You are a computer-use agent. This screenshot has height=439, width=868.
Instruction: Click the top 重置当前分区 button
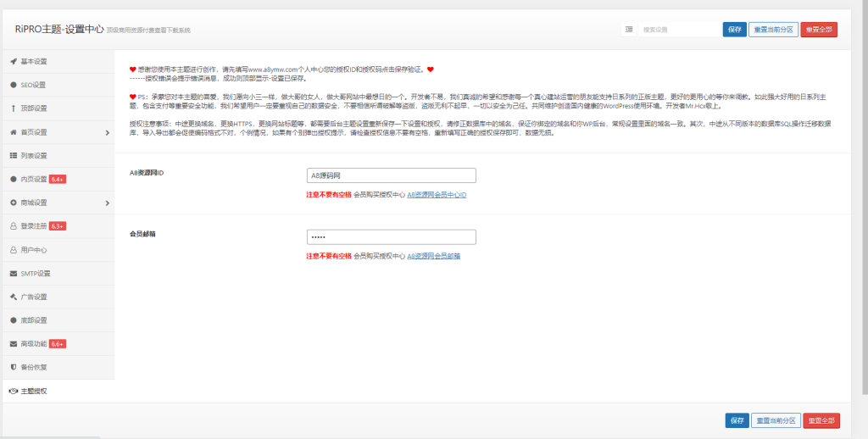773,30
